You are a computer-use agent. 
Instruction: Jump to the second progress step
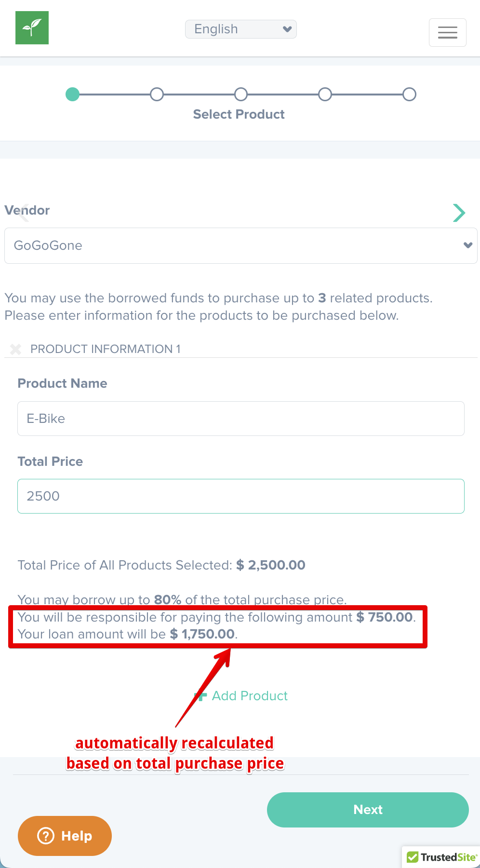(x=157, y=94)
